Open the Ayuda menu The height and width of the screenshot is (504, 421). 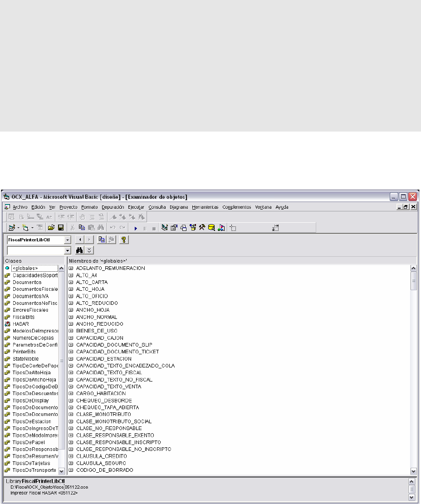point(282,207)
